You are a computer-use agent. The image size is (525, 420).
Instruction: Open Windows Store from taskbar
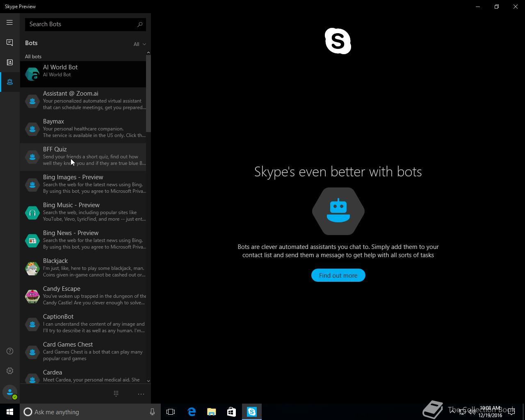click(x=232, y=412)
